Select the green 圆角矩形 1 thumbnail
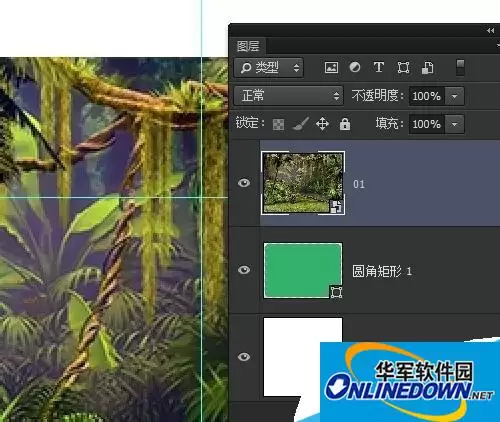500x422 pixels. tap(303, 270)
